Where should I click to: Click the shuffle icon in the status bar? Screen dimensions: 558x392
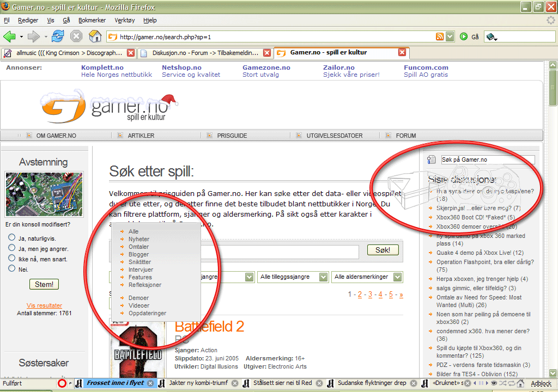[503, 383]
